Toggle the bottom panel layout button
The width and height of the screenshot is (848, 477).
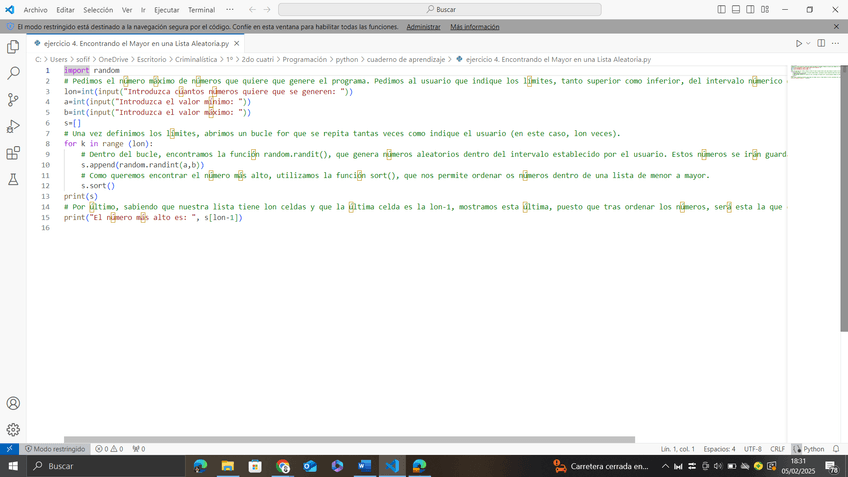[x=736, y=9]
